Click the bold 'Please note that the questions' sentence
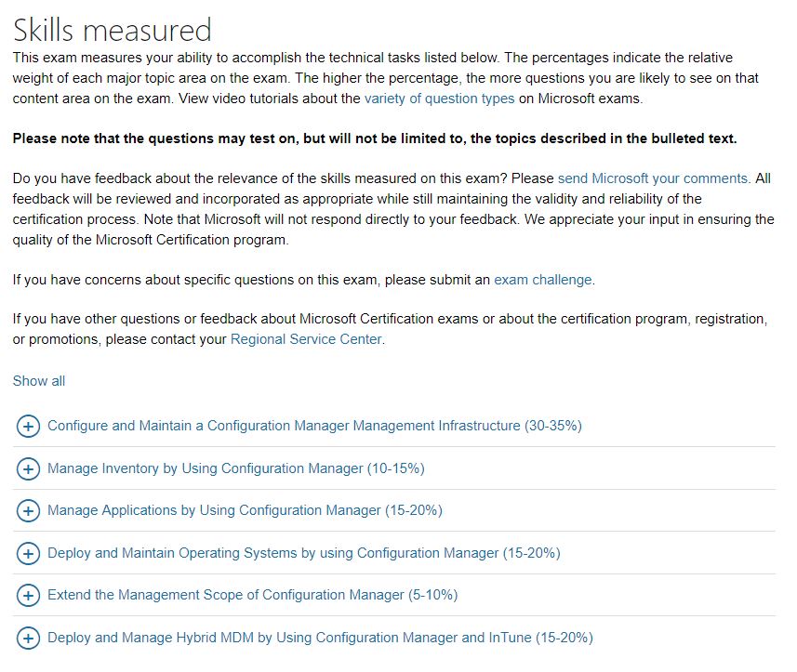Viewport: 797px width, 672px height. [375, 138]
